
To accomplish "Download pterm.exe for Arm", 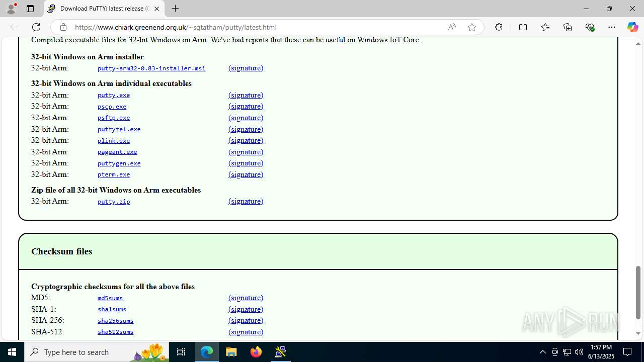I will click(x=114, y=174).
